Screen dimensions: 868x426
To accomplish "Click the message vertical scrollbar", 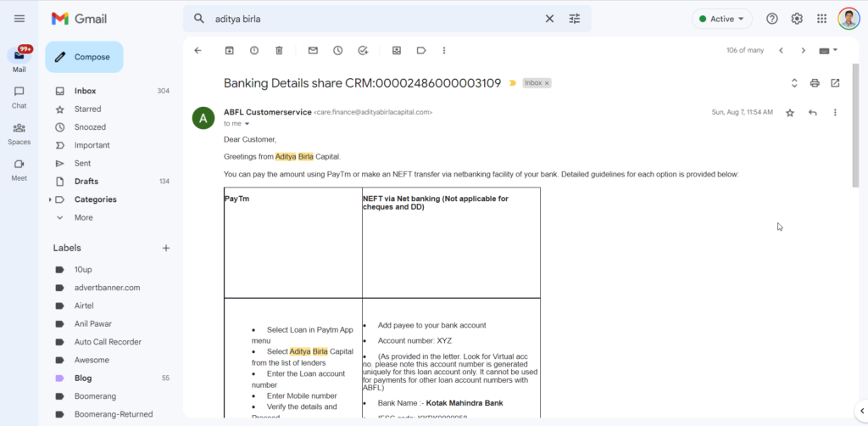I will 856,125.
